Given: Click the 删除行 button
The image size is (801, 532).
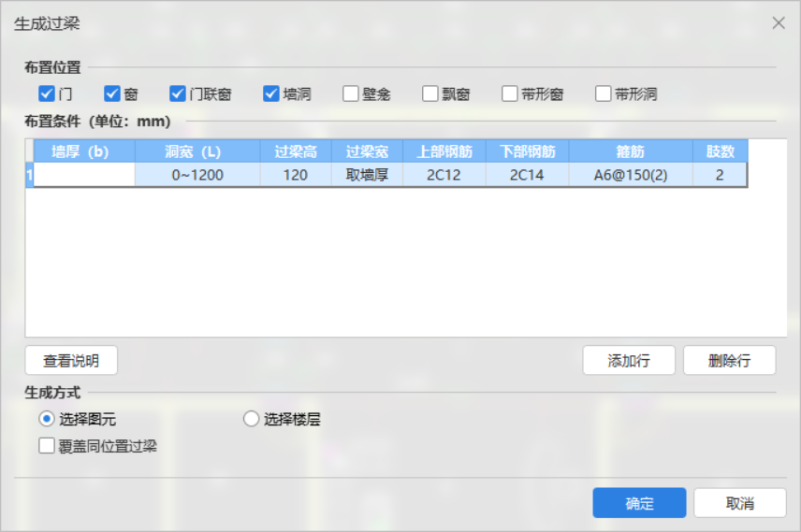Looking at the screenshot, I should pos(730,361).
